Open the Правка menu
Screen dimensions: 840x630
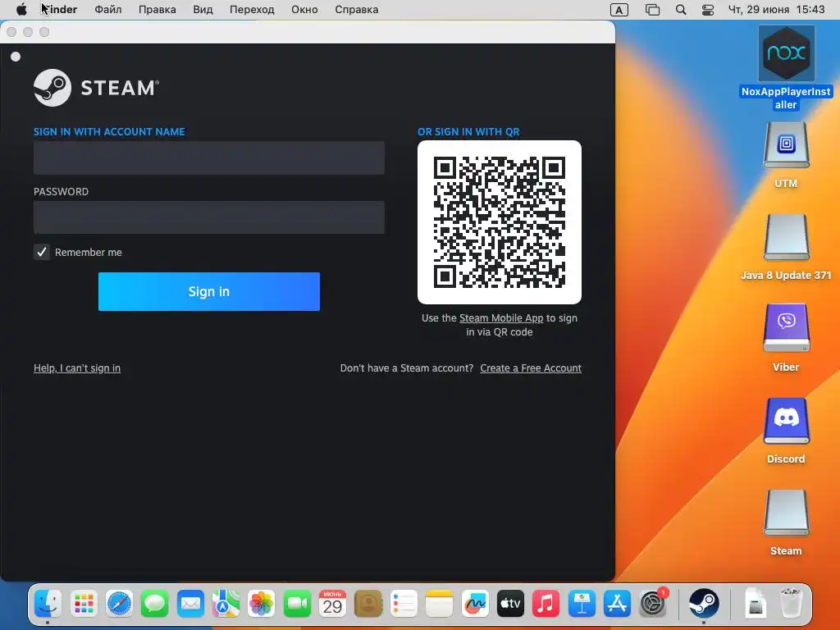(157, 10)
